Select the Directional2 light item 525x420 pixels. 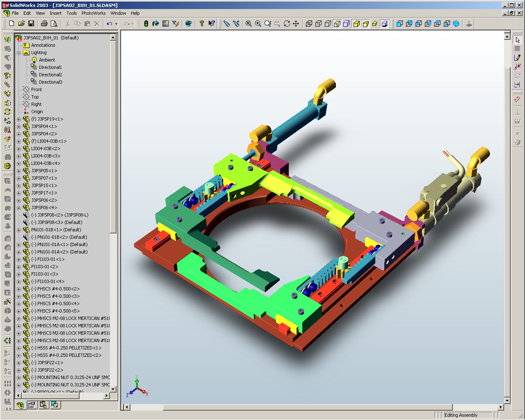point(50,75)
